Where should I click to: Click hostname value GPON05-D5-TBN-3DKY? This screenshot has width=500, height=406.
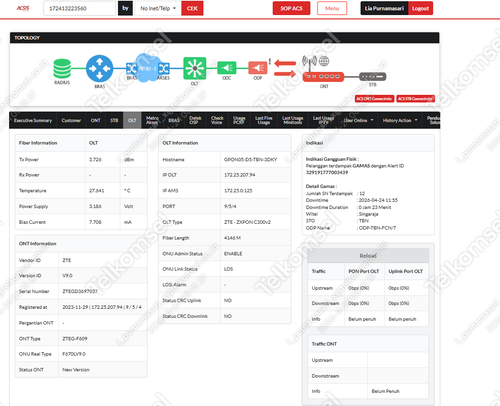tap(251, 160)
